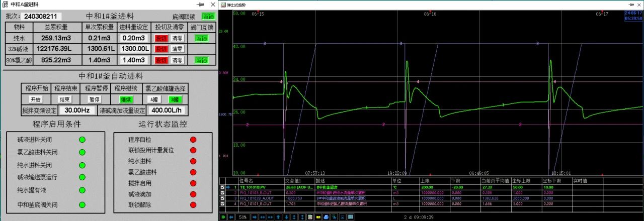Screen dimensions: 644x221
Task: Click the 结束 program end button
Action: [65, 99]
